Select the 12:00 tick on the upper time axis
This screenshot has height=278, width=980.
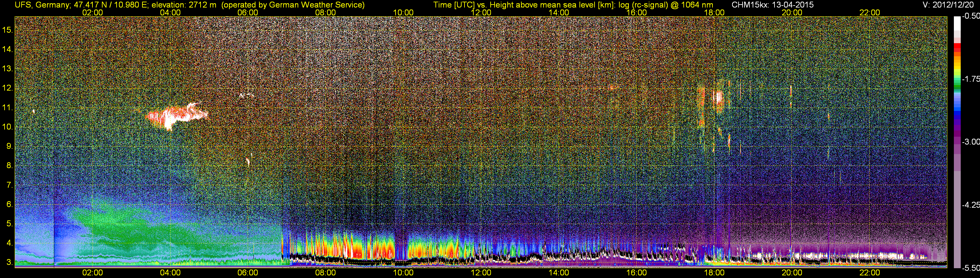pos(481,12)
